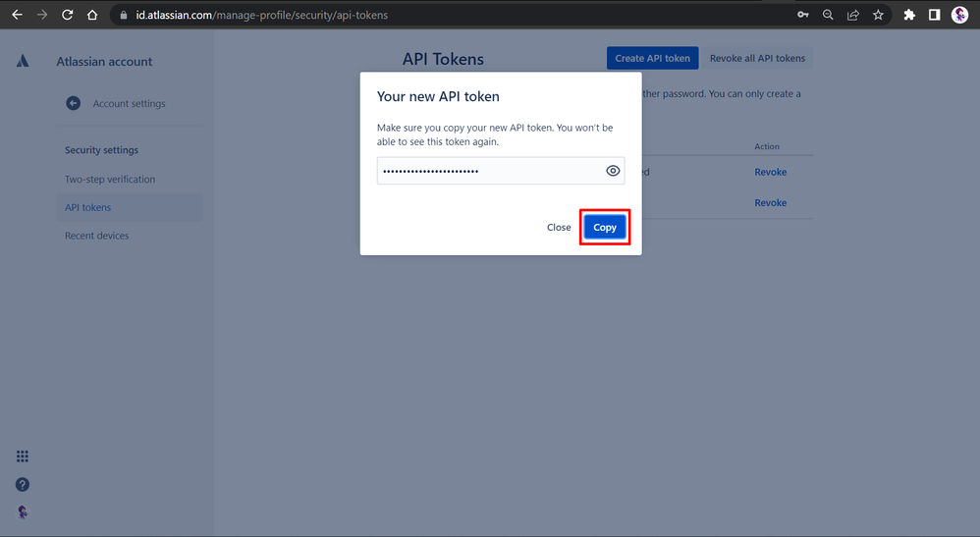980x537 pixels.
Task: Copy the new API token
Action: click(604, 227)
